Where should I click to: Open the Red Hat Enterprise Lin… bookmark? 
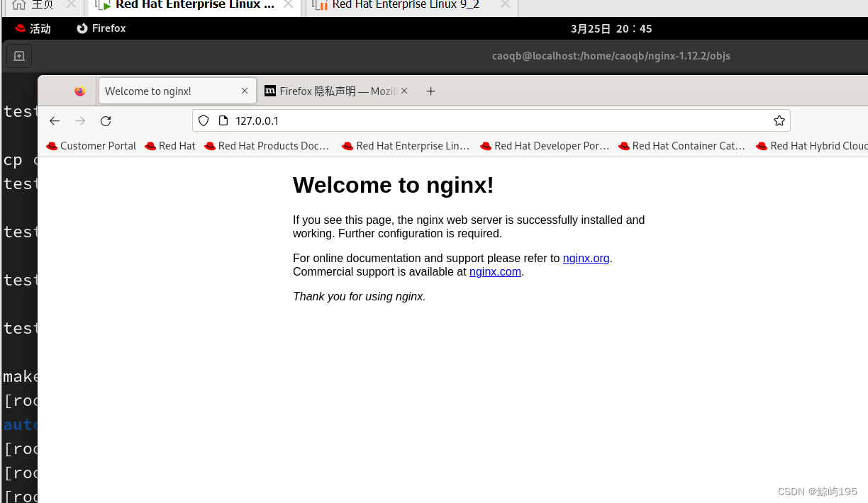tap(406, 146)
